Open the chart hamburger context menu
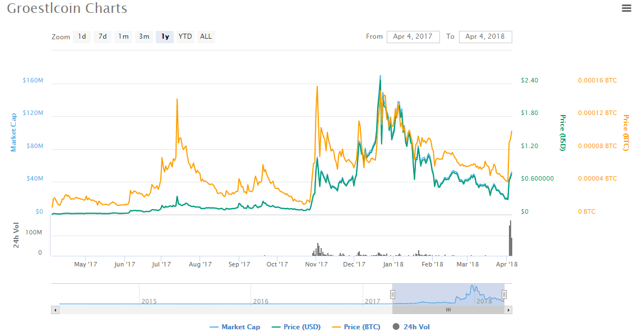Viewport: 644px width, 336px height. (x=626, y=8)
